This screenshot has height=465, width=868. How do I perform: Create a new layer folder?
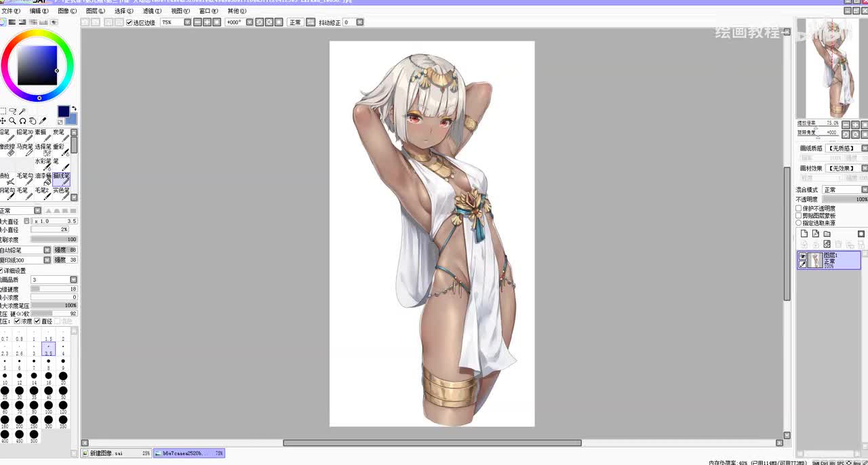point(827,234)
